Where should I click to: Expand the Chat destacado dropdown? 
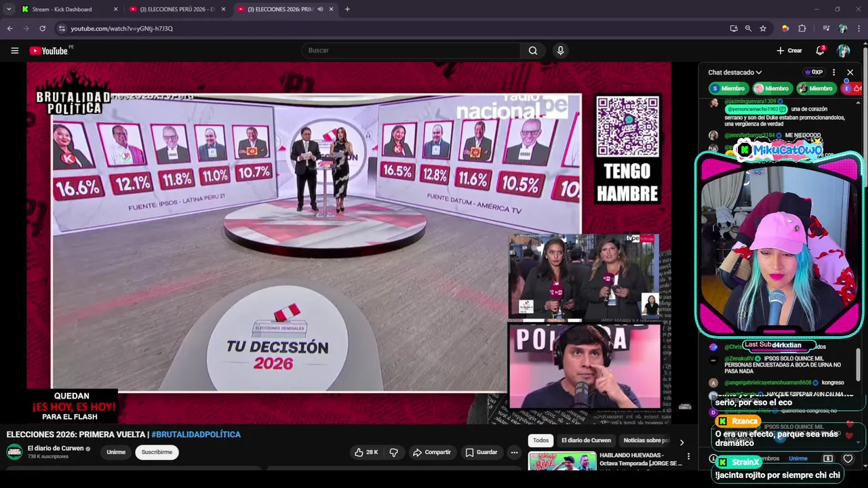point(735,73)
